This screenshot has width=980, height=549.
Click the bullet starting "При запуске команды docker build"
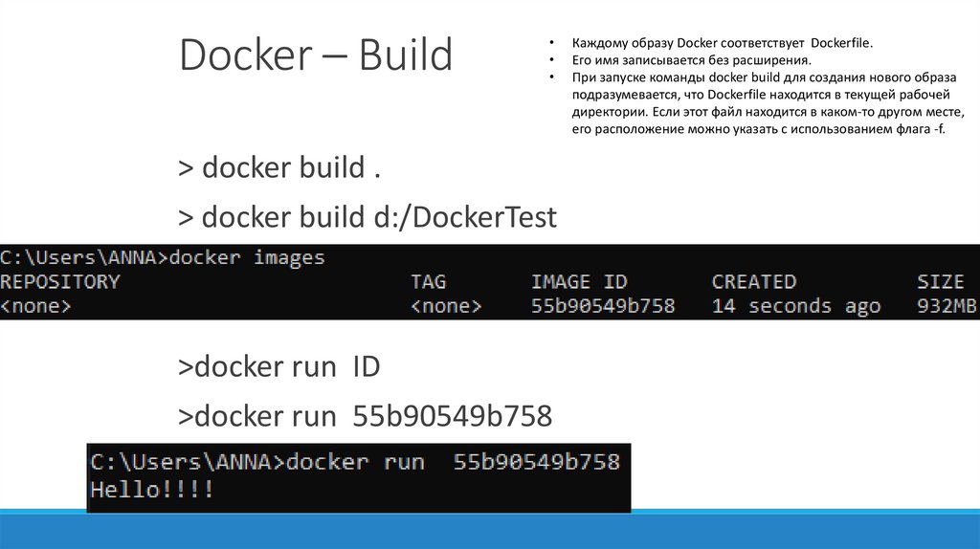pos(768,103)
